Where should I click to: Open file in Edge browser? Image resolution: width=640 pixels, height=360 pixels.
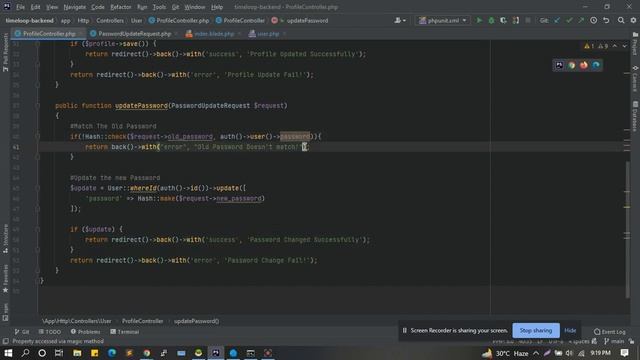pos(596,65)
